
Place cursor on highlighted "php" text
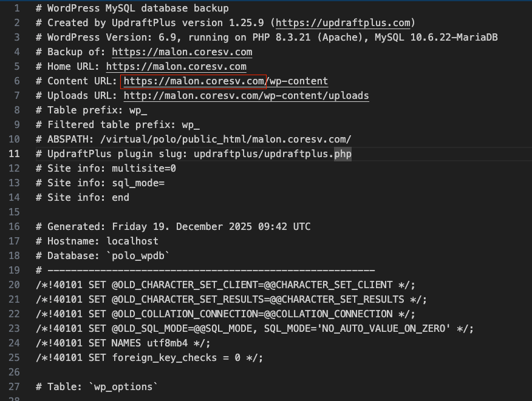pyautogui.click(x=343, y=154)
